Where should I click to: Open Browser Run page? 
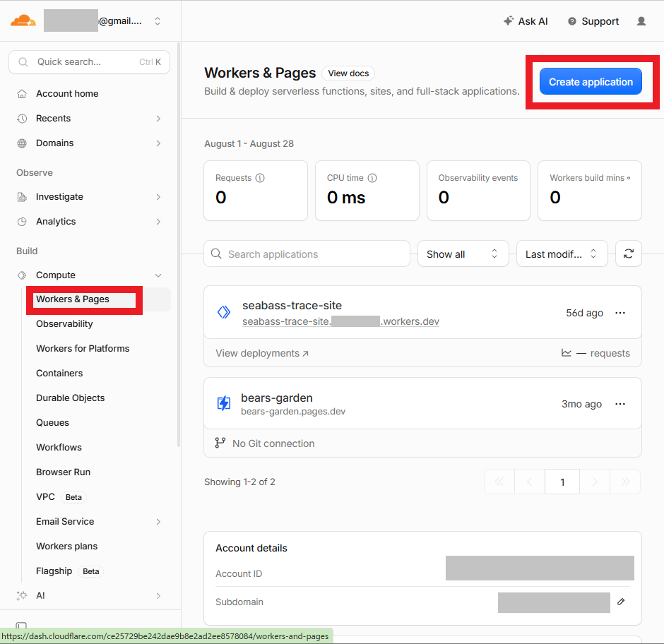pos(63,472)
